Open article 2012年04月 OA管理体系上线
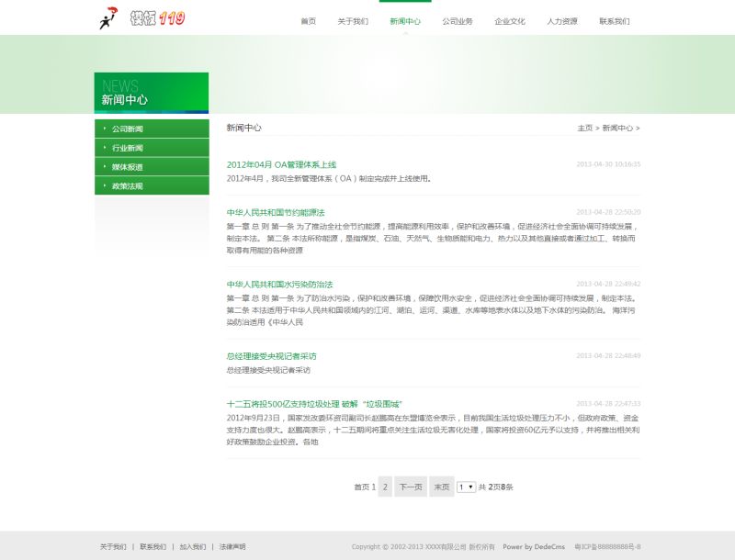Viewport: 735px width, 560px height. tap(281, 165)
